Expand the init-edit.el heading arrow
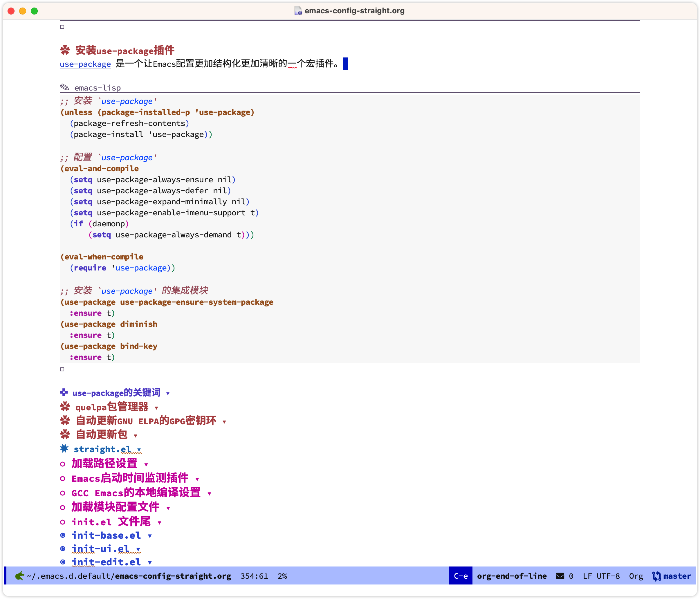This screenshot has height=599, width=700. click(x=150, y=563)
